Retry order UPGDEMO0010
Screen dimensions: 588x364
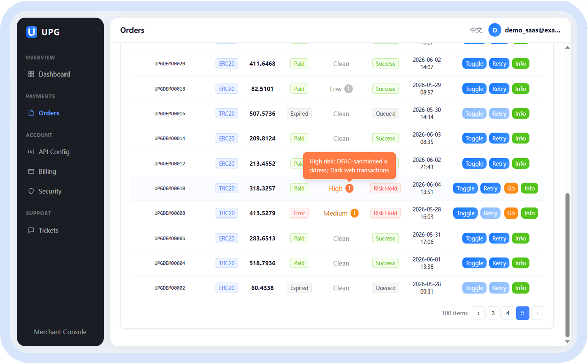point(490,189)
